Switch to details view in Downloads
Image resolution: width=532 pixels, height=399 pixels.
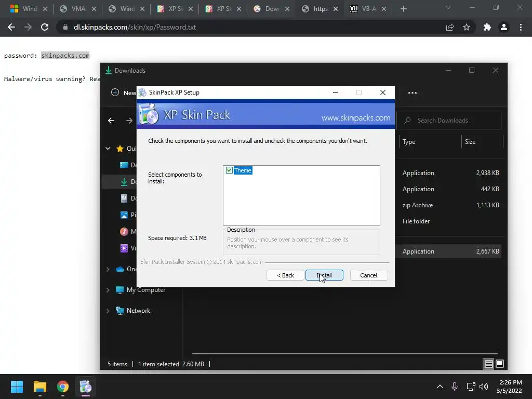pyautogui.click(x=488, y=364)
